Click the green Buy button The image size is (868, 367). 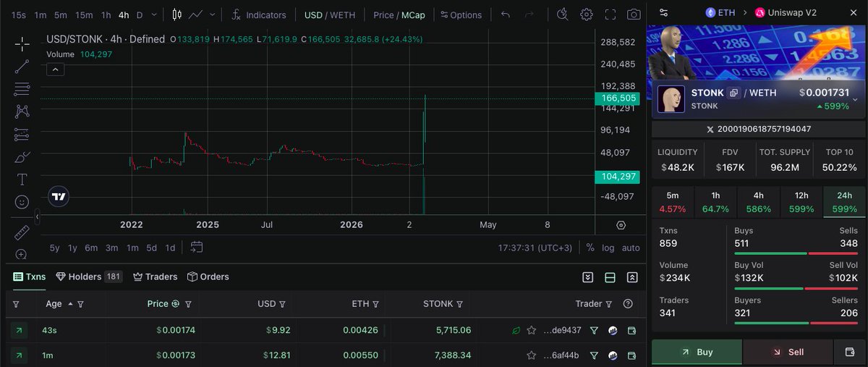point(697,352)
